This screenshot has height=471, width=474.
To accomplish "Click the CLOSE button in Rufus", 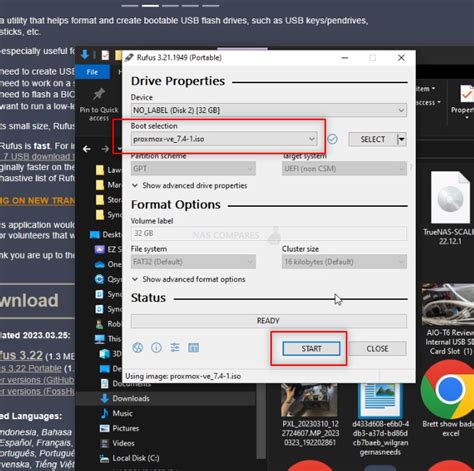I will [377, 349].
